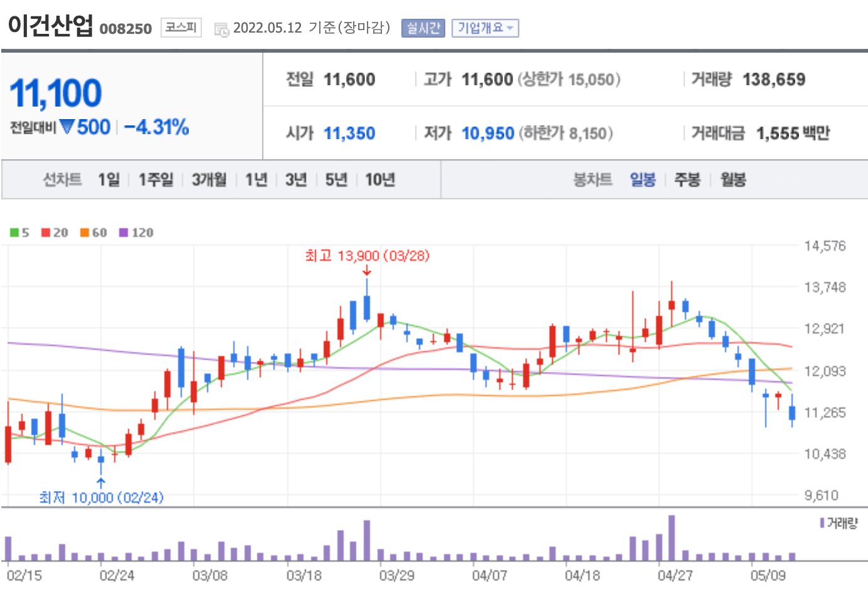Click the 04/27 date axis label
868x598 pixels.
pos(675,575)
